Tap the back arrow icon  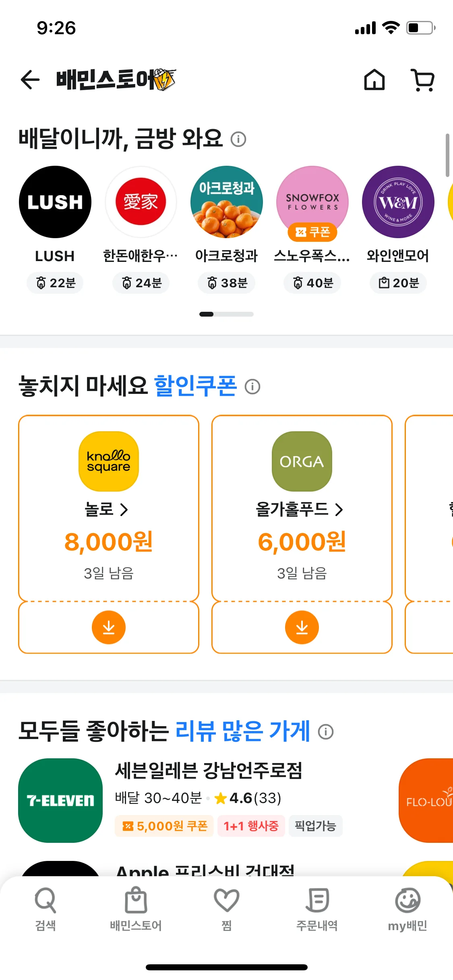30,80
